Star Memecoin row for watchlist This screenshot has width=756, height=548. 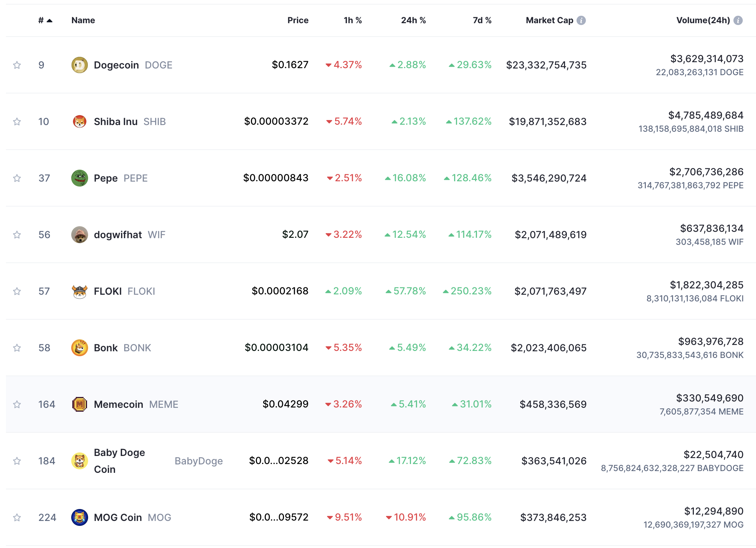click(17, 404)
